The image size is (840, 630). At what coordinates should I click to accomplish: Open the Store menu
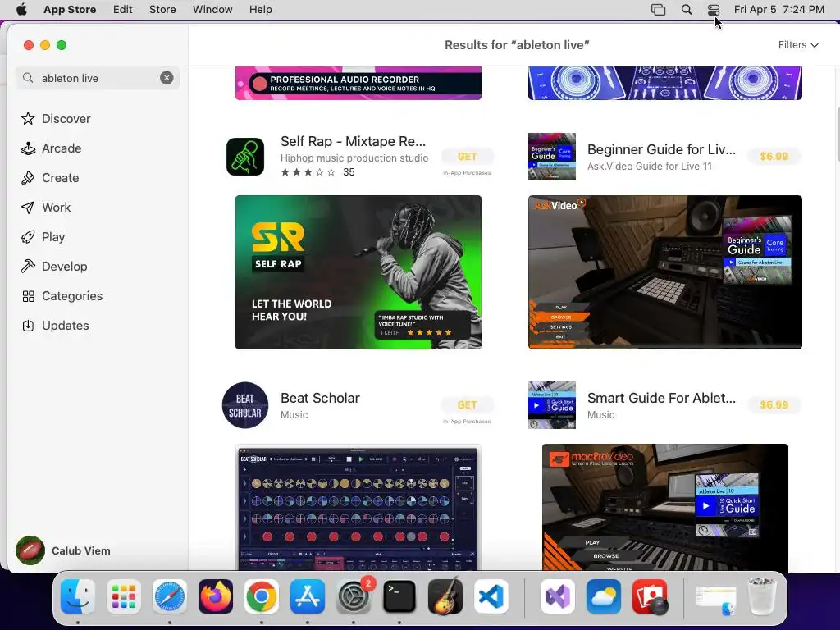pos(162,10)
